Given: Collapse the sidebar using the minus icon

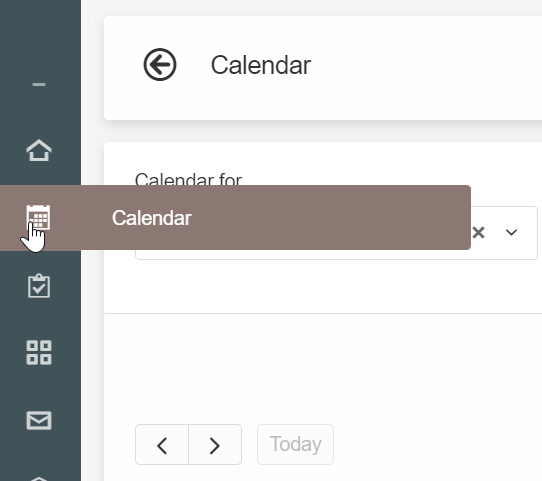Looking at the screenshot, I should click(39, 84).
